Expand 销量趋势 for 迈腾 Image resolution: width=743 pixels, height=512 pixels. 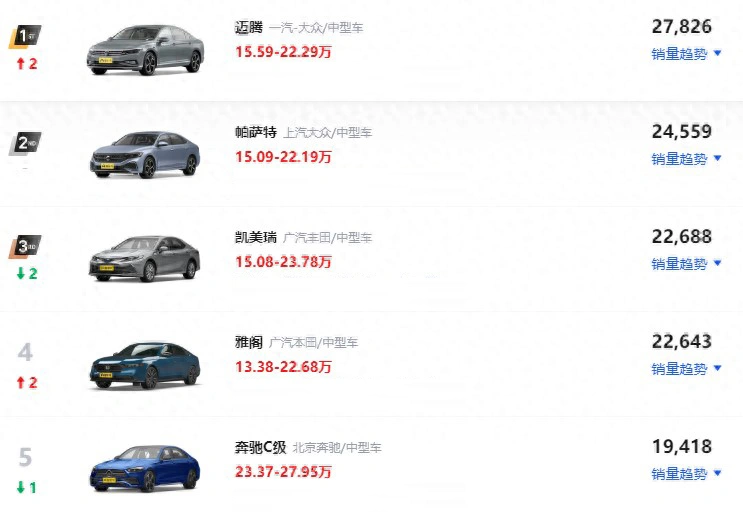tap(686, 54)
